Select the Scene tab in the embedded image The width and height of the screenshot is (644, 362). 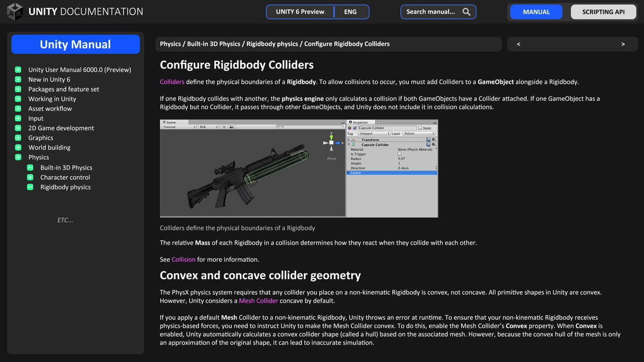[174, 122]
